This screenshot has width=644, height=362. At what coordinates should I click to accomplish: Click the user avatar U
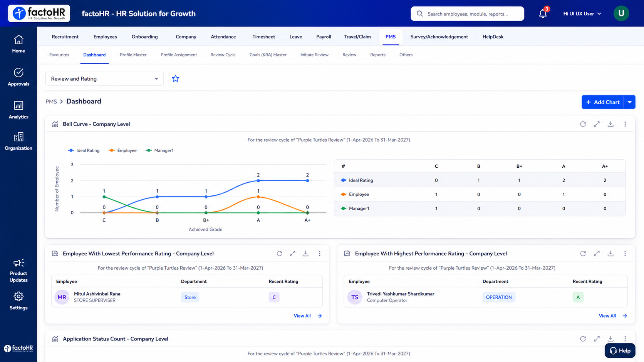pos(621,13)
